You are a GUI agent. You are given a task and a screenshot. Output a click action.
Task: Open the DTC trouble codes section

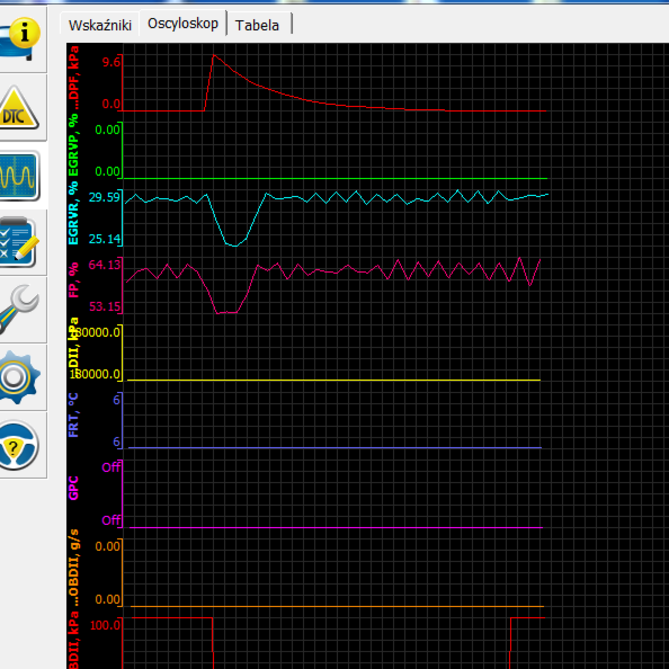tap(18, 108)
